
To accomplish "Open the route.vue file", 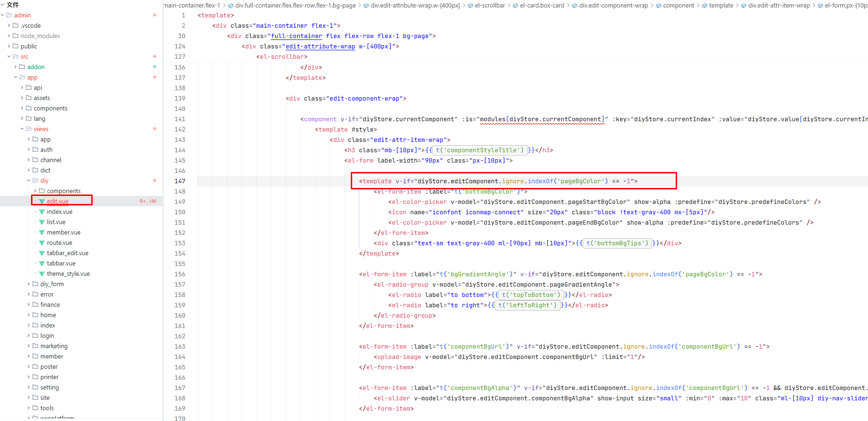I will 59,243.
